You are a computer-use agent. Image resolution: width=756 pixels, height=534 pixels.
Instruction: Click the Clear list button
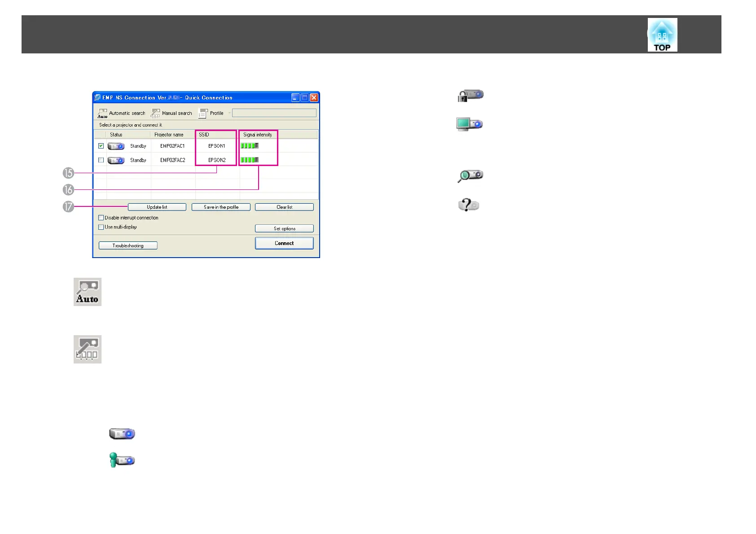(284, 207)
